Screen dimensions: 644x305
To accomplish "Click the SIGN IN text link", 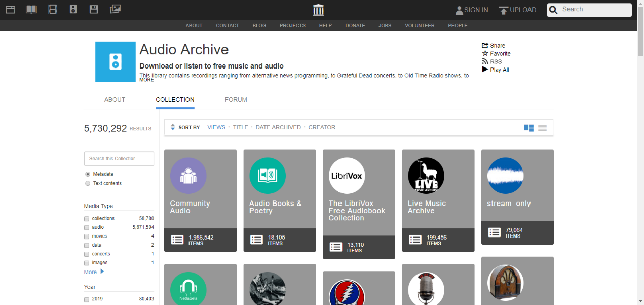I will click(x=476, y=10).
